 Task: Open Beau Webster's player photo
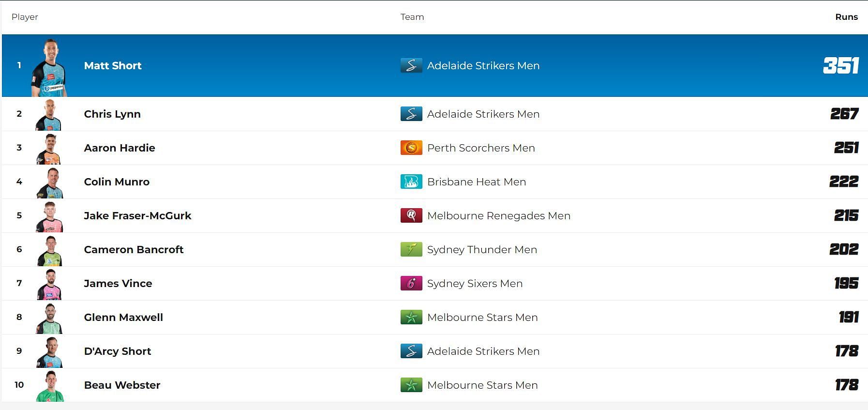point(50,386)
